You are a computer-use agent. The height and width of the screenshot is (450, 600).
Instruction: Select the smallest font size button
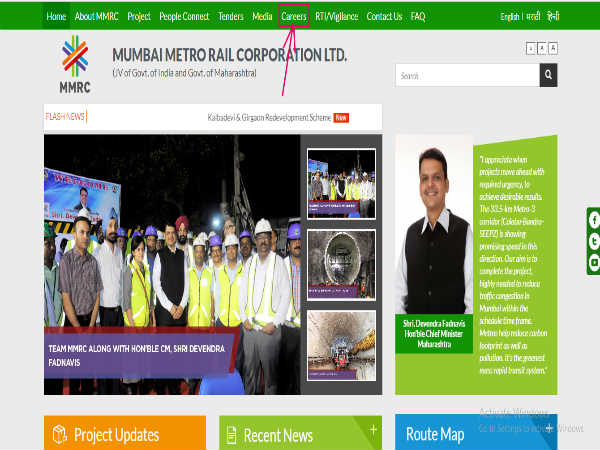[531, 49]
